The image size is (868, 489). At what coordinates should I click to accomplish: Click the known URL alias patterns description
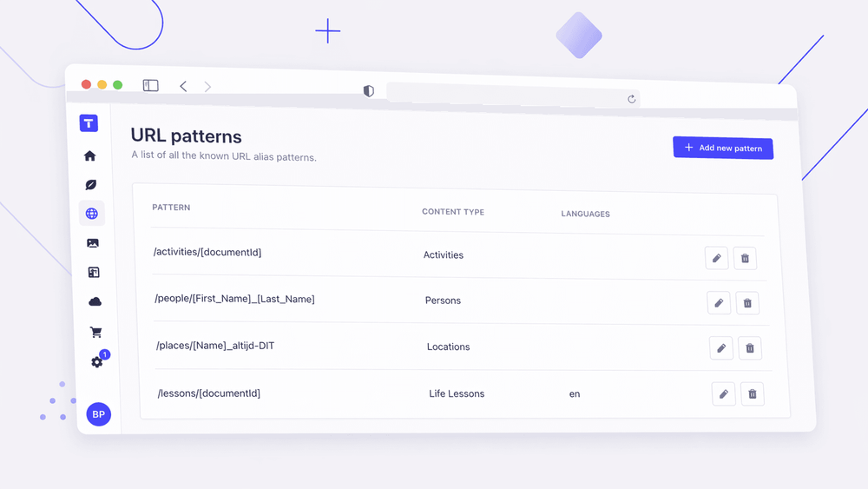[224, 156]
